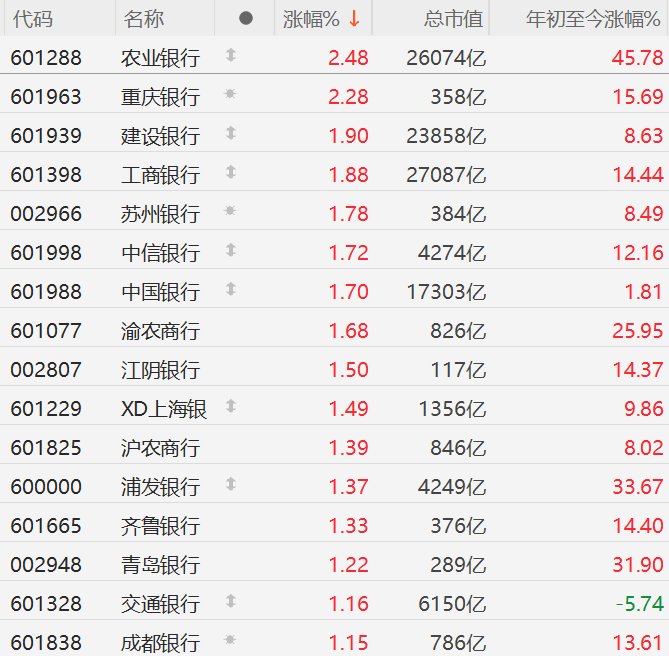This screenshot has height=656, width=669.
Task: Click stock code 601988
Action: point(46,292)
